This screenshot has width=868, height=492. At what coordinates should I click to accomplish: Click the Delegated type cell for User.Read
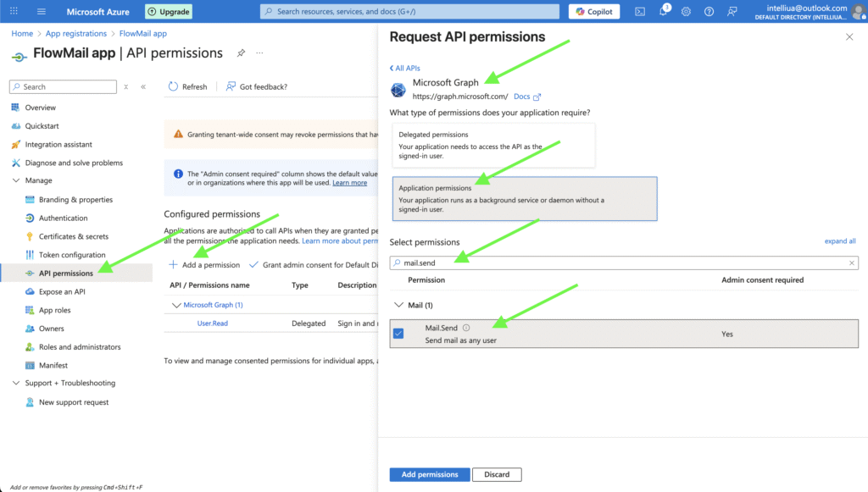(x=309, y=323)
